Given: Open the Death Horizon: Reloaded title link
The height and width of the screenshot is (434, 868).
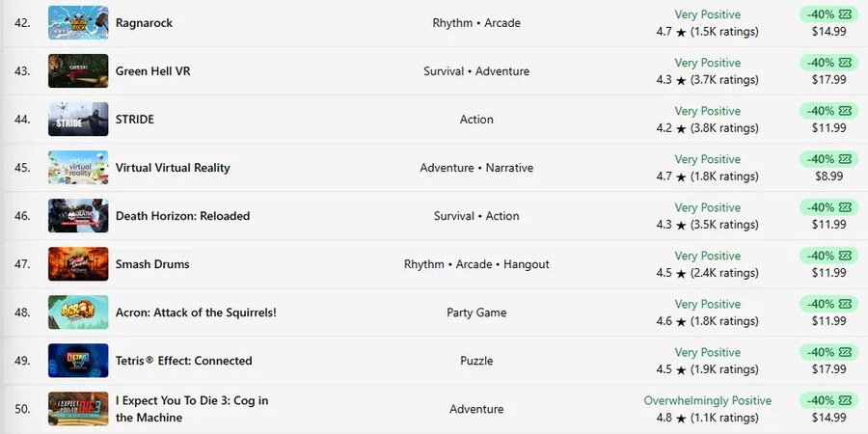Looking at the screenshot, I should pyautogui.click(x=182, y=216).
